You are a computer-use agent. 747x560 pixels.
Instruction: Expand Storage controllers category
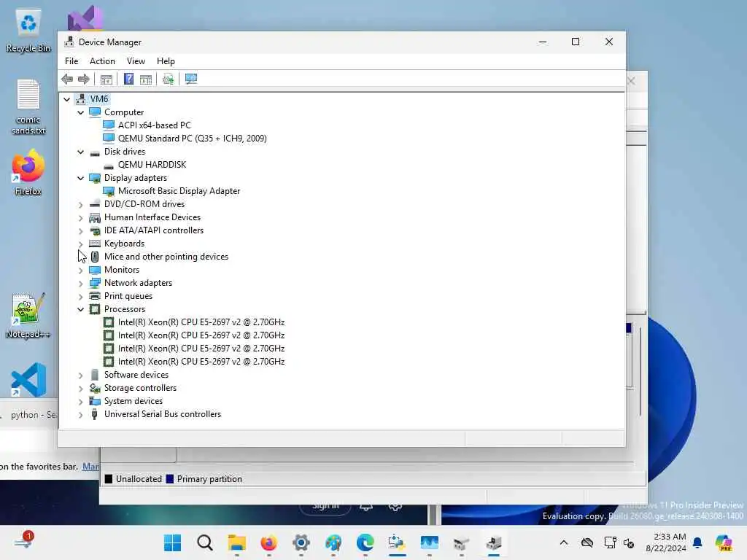click(80, 388)
